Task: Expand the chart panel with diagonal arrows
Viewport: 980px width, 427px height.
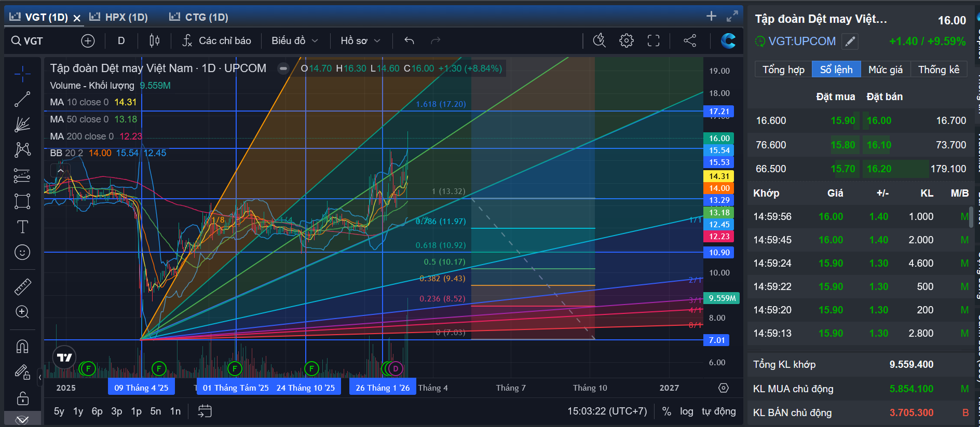Action: tap(732, 16)
